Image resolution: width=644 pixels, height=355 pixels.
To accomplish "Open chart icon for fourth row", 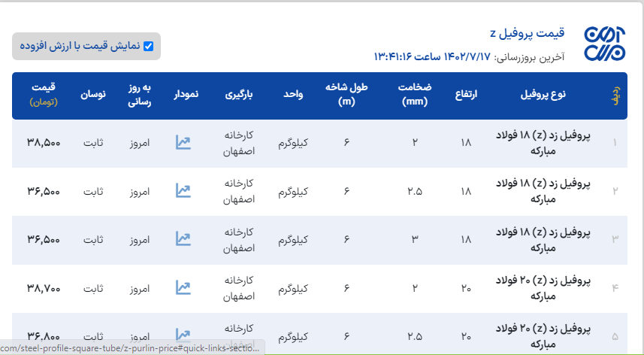I will pyautogui.click(x=183, y=287).
